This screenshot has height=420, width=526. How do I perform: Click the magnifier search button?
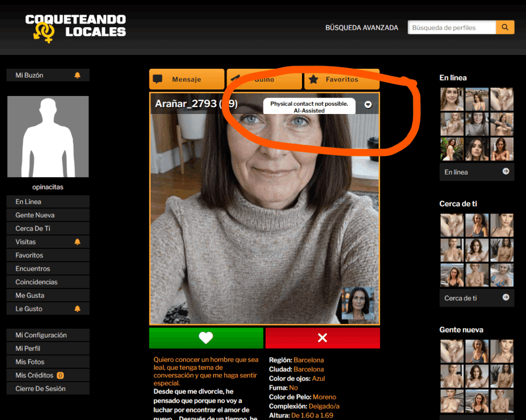(505, 28)
